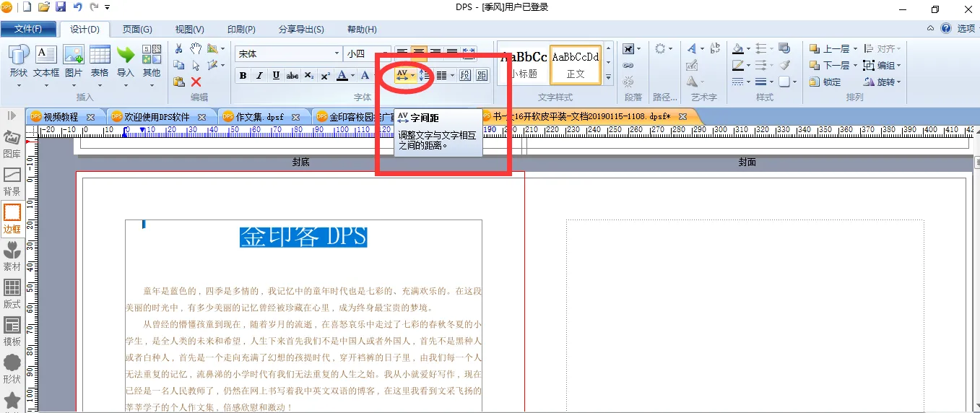Open the 素材 materials sidebar panel

(x=12, y=256)
